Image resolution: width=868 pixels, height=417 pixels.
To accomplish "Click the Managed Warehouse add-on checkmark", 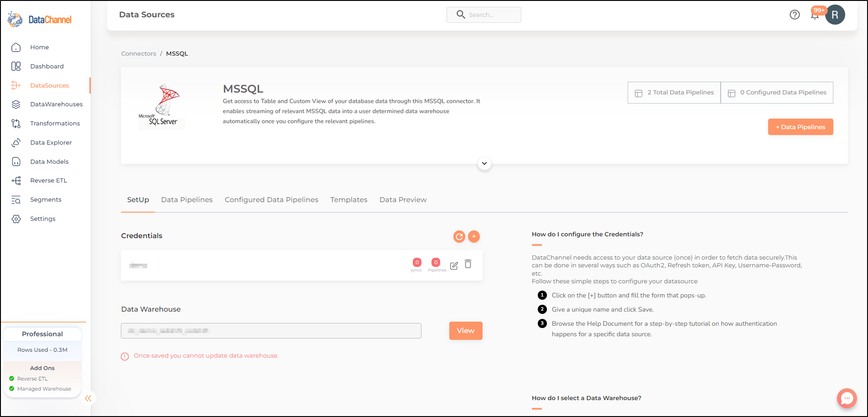I will pos(12,389).
